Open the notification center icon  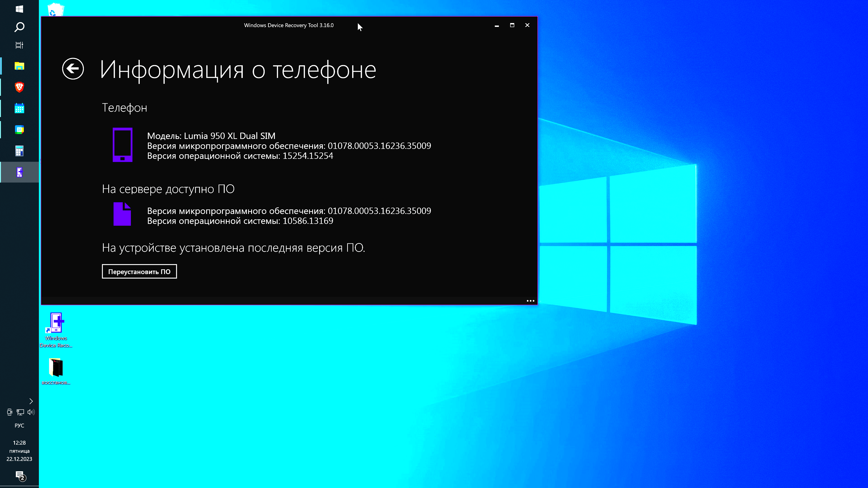pyautogui.click(x=20, y=476)
